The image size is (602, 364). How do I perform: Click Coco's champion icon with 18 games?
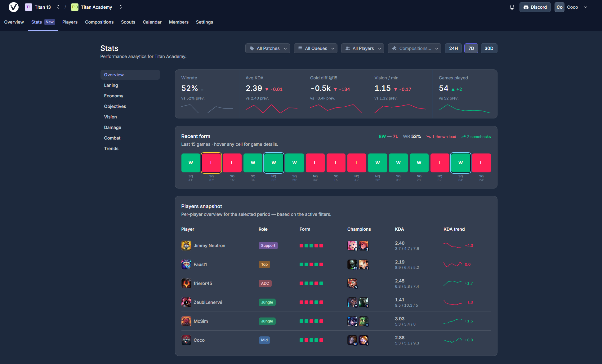352,340
